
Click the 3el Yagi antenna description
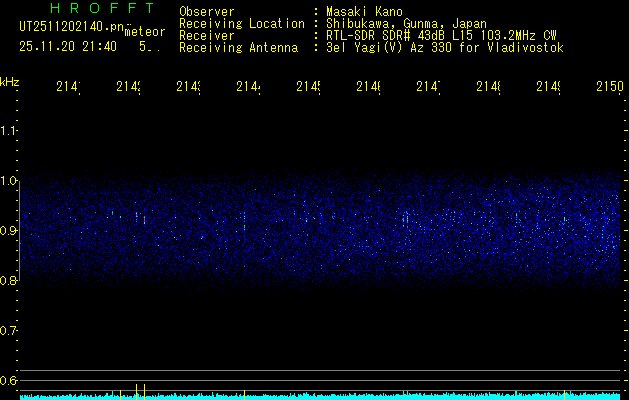pos(445,47)
